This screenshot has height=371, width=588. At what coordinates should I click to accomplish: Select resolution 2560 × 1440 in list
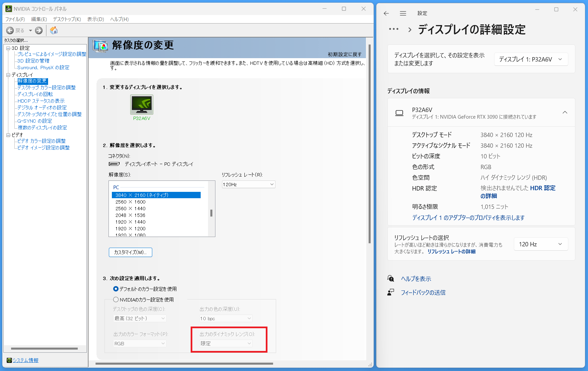(x=131, y=209)
